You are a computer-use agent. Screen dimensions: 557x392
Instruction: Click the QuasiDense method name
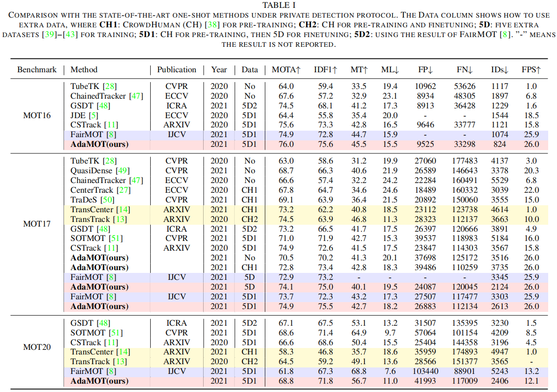pyautogui.click(x=92, y=171)
